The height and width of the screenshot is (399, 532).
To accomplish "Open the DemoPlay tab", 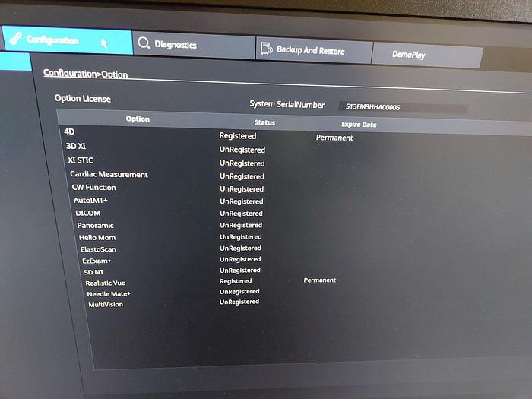I will [410, 55].
